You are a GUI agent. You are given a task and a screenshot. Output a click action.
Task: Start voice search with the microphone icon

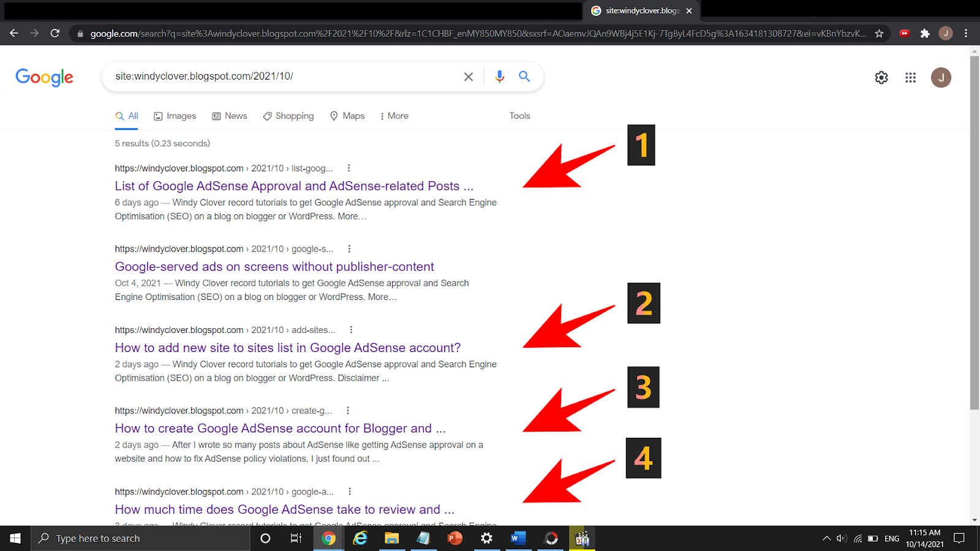point(500,77)
